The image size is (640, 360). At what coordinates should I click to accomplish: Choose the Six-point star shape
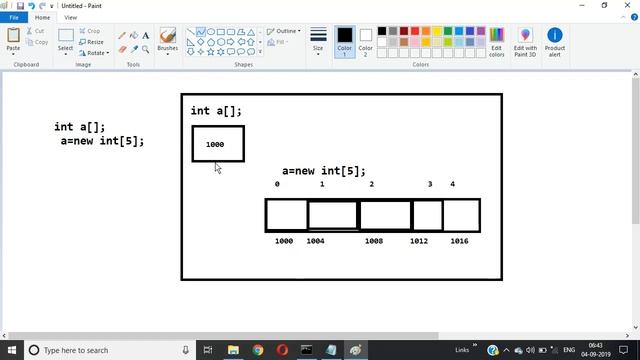pyautogui.click(x=220, y=52)
